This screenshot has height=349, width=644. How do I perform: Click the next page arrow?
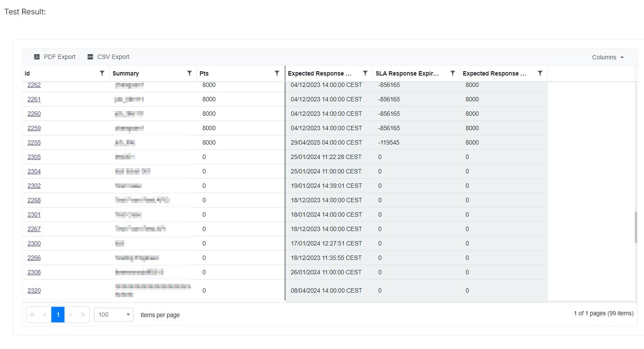(x=70, y=314)
